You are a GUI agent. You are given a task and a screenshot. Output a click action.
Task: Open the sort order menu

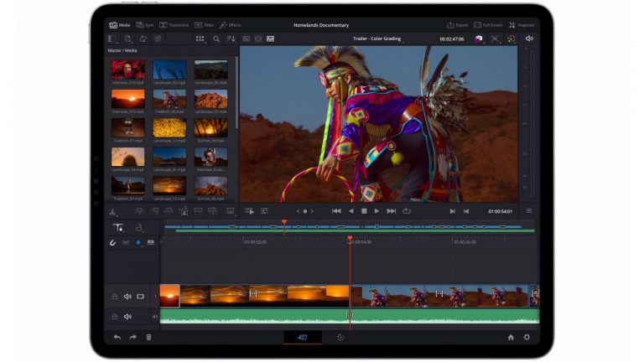click(x=231, y=39)
